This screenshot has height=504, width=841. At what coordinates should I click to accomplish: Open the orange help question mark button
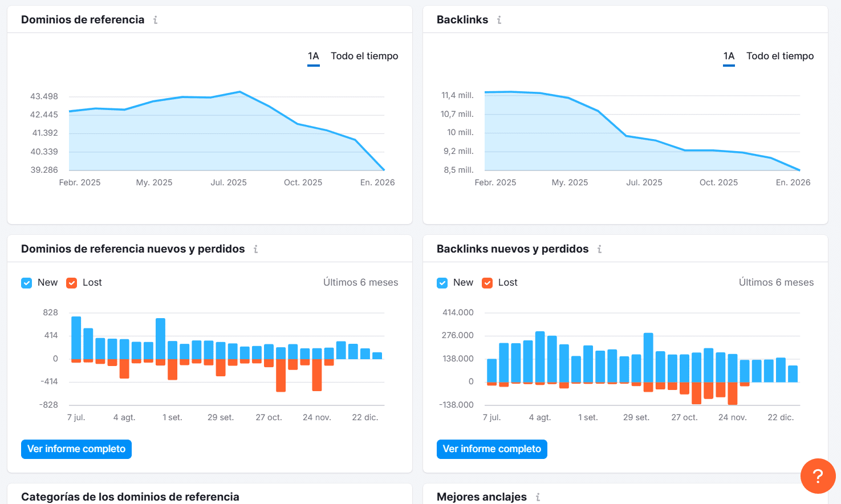coord(818,476)
